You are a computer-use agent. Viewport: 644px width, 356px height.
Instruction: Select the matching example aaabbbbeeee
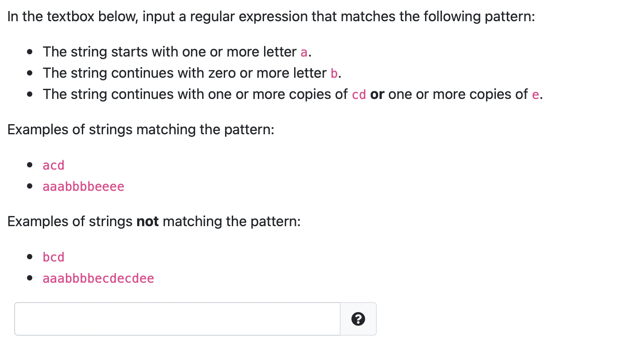point(84,186)
